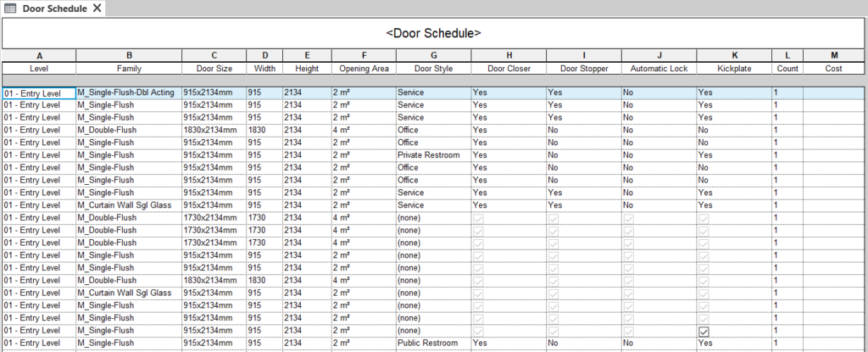This screenshot has height=352, width=868.
Task: Select column letter header A
Action: (39, 55)
